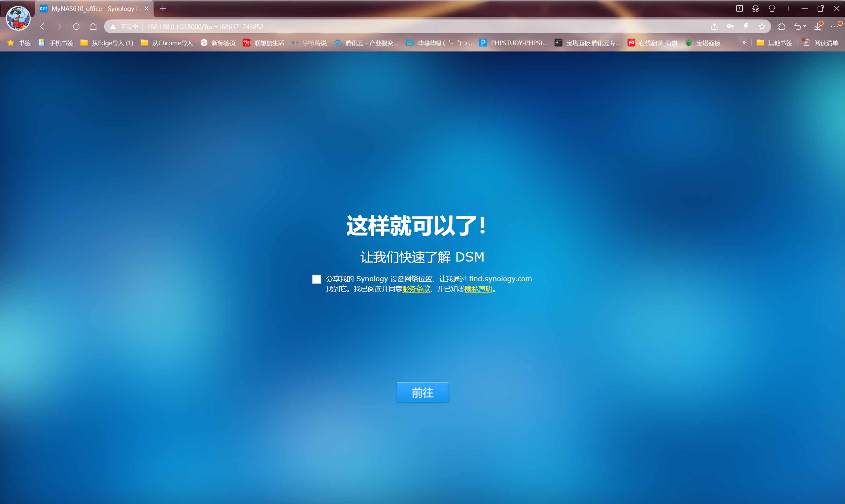
Task: Click the browser back arrow
Action: click(x=43, y=26)
